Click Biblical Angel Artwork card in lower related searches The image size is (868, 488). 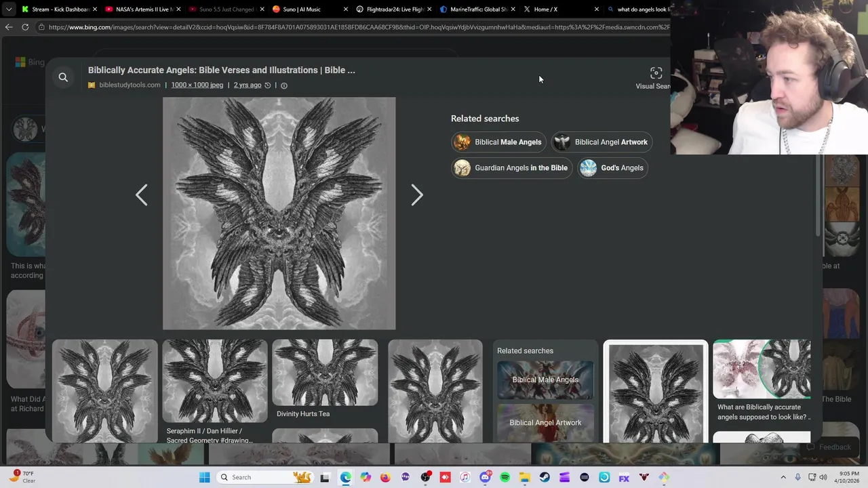point(545,423)
